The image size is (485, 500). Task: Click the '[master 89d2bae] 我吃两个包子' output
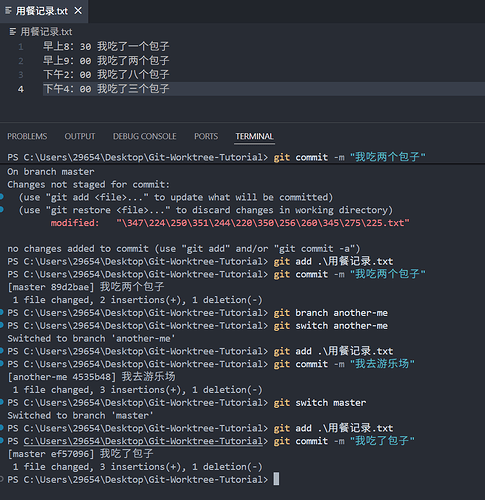[86, 287]
